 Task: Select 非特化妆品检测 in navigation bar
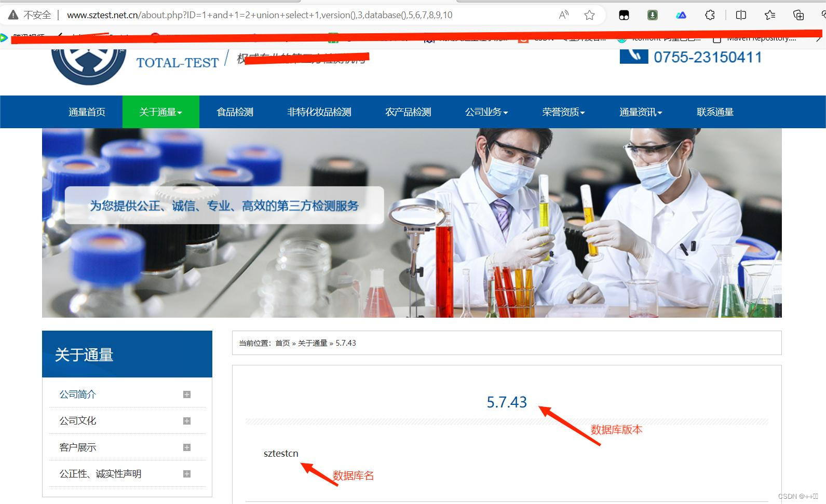point(319,112)
